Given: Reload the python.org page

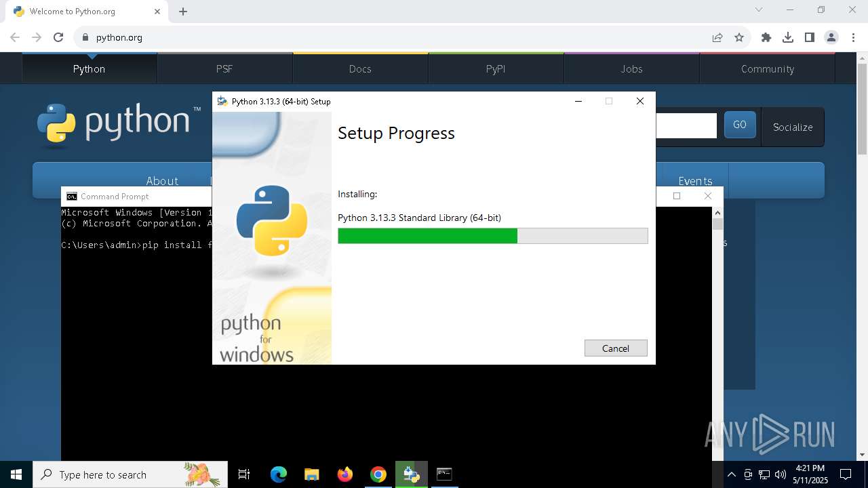Looking at the screenshot, I should pos(58,37).
